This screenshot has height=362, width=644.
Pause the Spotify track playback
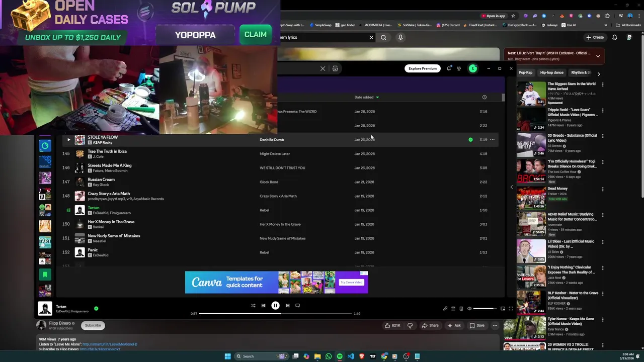275,305
